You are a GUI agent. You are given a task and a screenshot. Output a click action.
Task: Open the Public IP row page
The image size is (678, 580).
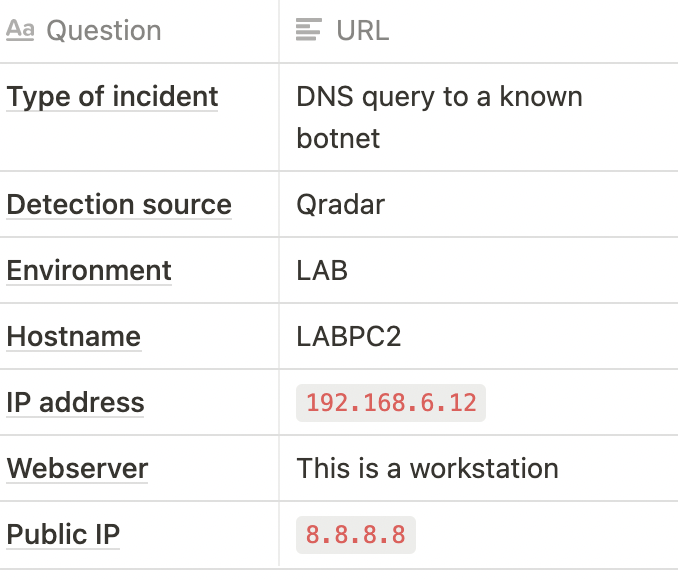[63, 535]
